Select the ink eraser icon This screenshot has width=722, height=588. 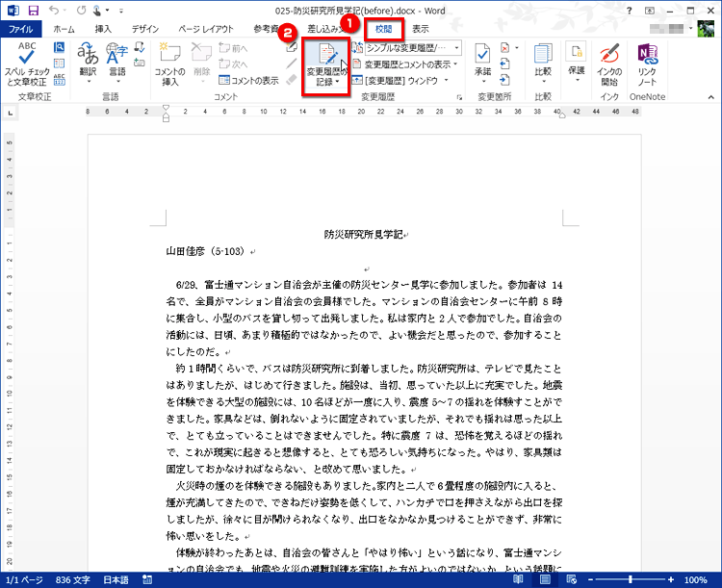(291, 79)
